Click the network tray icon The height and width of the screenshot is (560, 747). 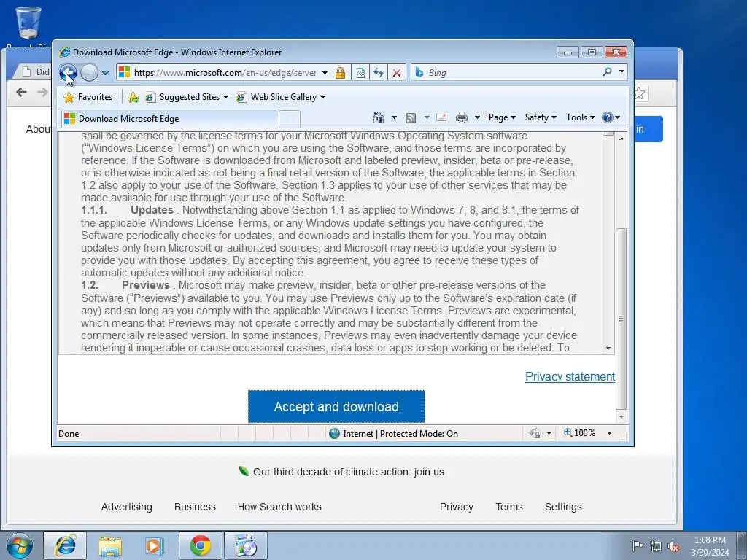(656, 545)
